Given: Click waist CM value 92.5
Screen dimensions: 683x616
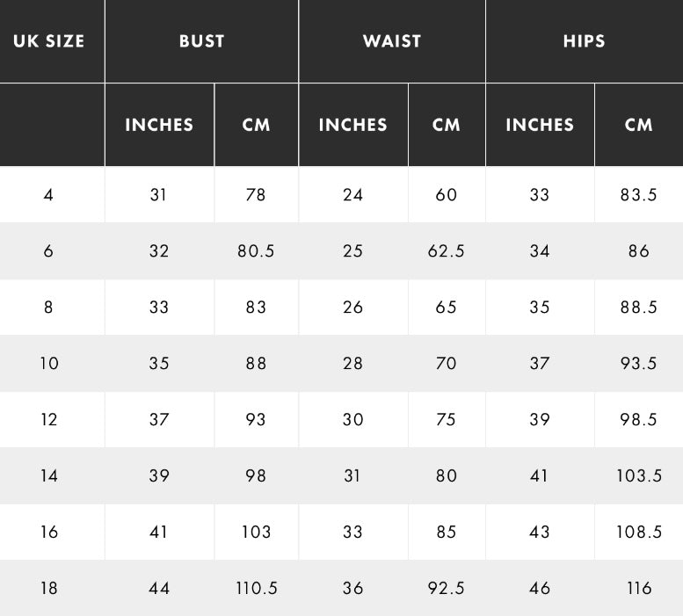Looking at the screenshot, I should (x=447, y=588).
